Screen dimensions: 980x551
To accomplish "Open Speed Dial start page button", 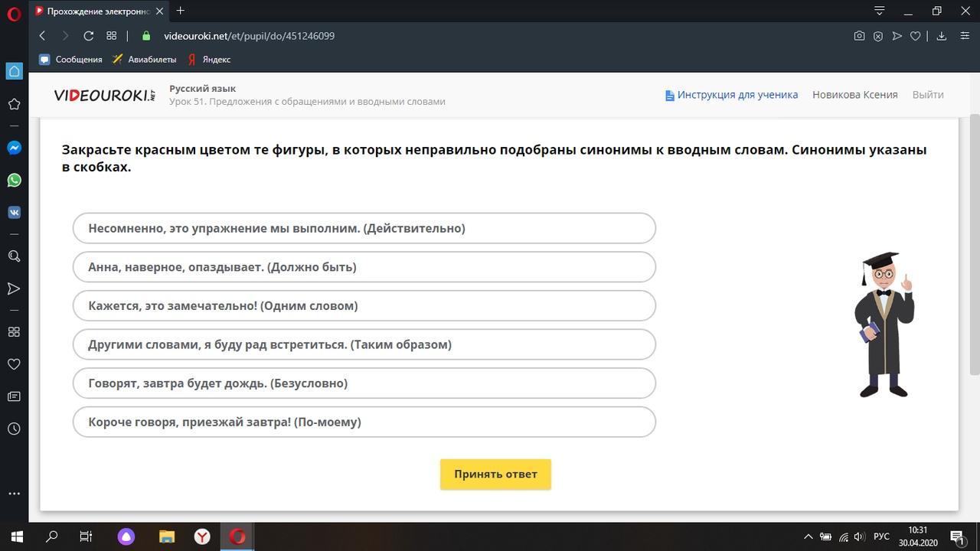I will coord(111,36).
